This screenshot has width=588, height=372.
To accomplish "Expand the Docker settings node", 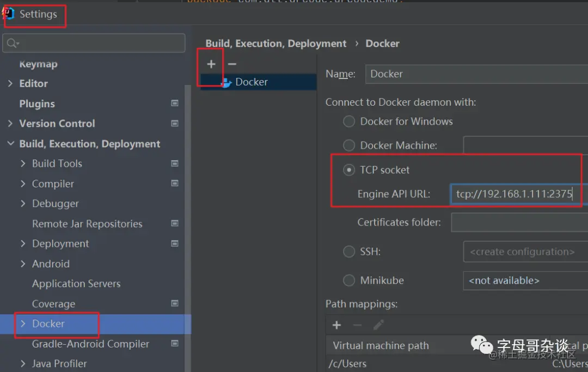I will tap(23, 324).
